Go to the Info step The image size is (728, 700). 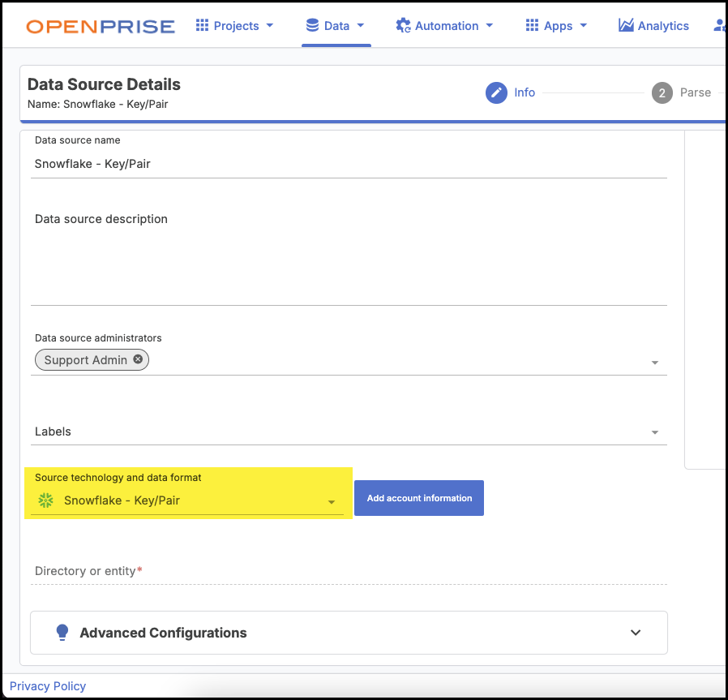tap(510, 93)
